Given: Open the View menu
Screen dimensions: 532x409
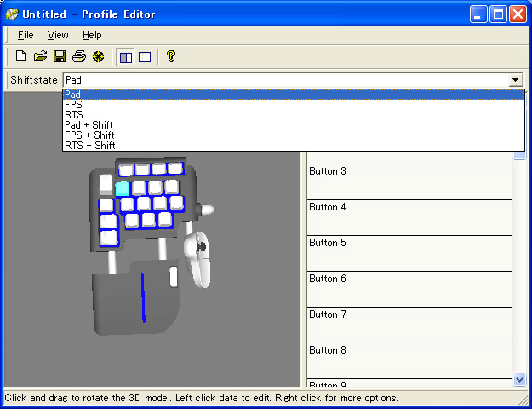Looking at the screenshot, I should (x=58, y=35).
